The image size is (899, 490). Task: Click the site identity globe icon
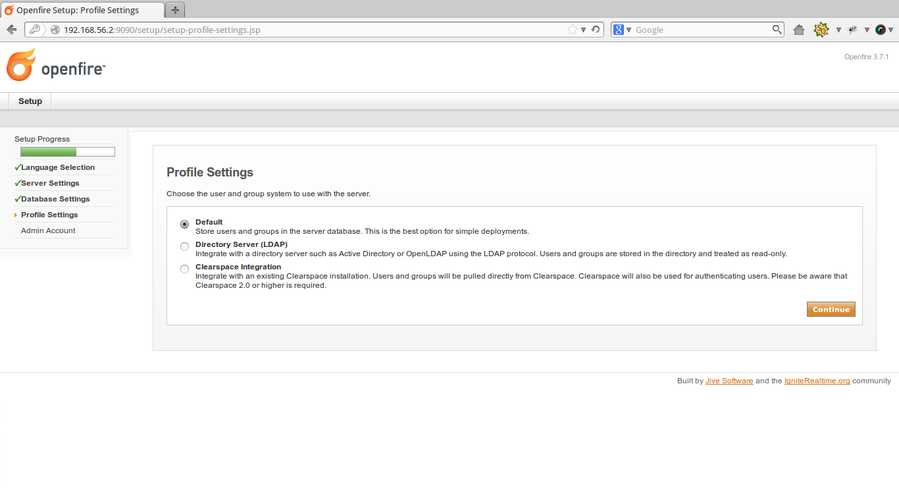[x=55, y=30]
